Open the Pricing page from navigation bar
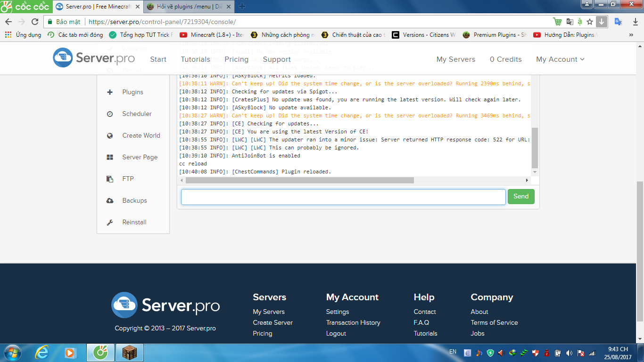The width and height of the screenshot is (644, 362). pyautogui.click(x=236, y=59)
